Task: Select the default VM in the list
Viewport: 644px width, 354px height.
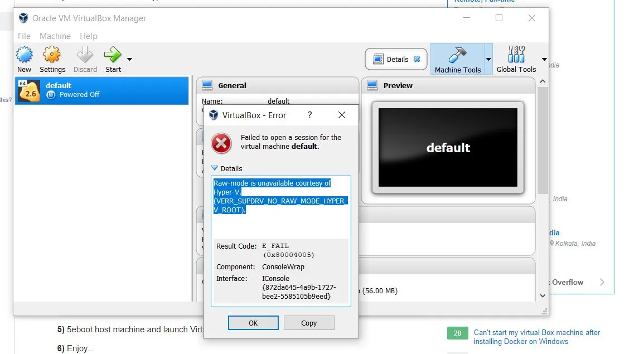Action: [102, 90]
